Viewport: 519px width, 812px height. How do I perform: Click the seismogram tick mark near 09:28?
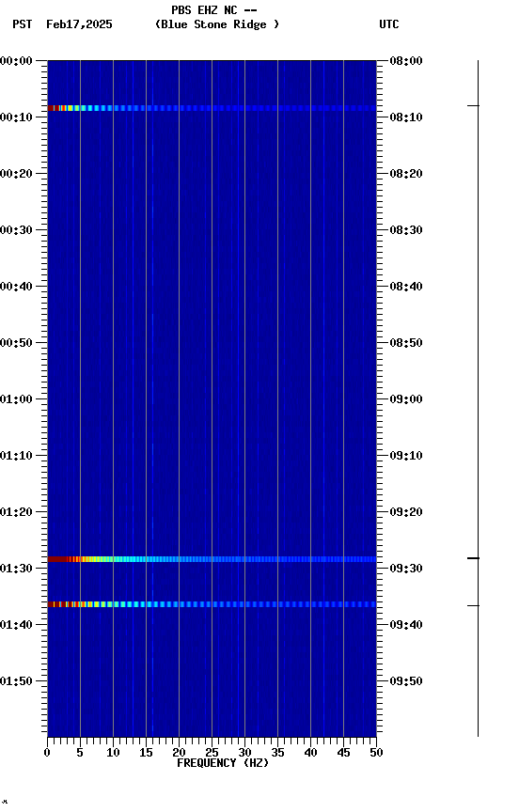474,558
